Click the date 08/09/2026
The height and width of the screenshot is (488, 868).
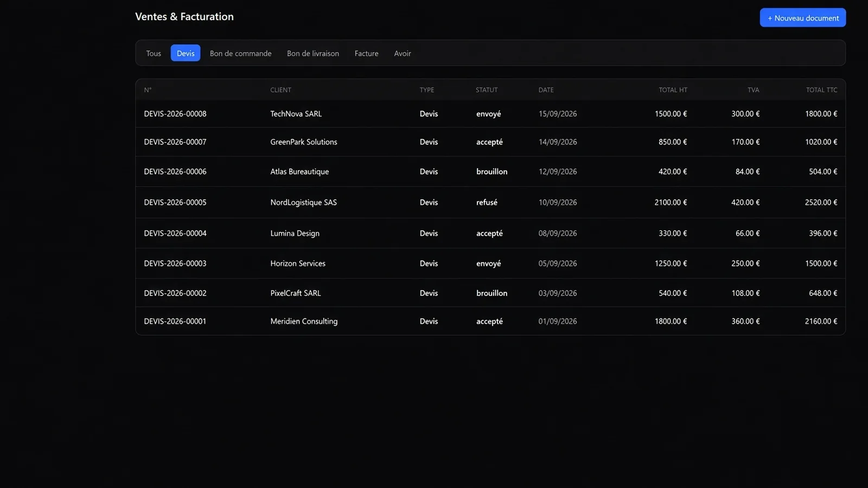pyautogui.click(x=558, y=233)
